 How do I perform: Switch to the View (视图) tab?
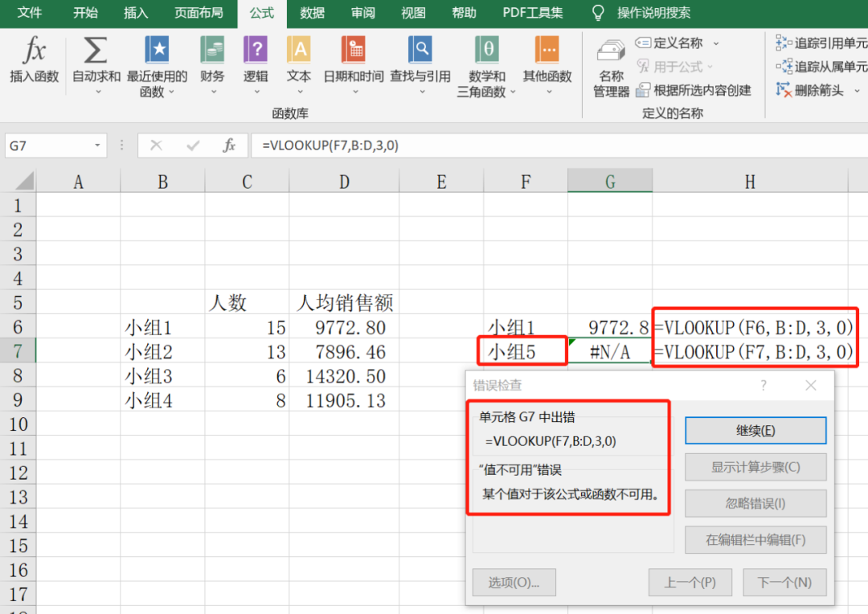point(413,12)
